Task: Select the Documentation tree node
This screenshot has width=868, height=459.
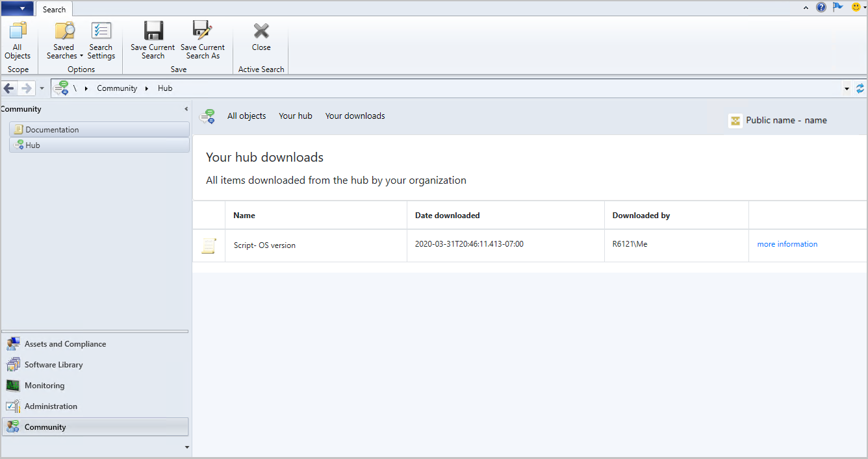Action: point(52,130)
